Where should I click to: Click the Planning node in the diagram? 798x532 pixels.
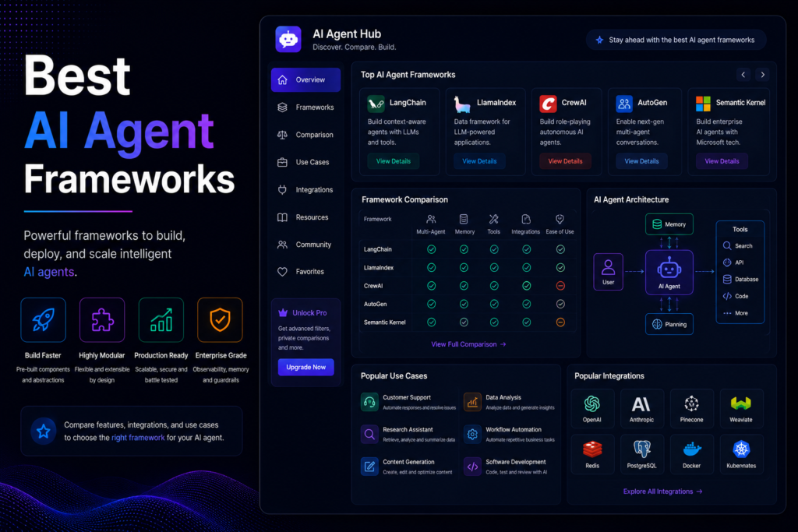669,325
